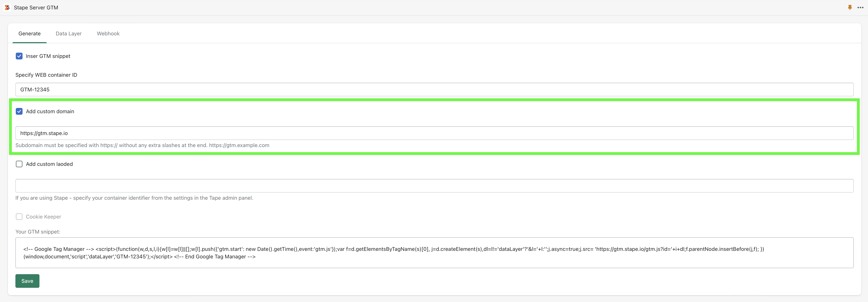
Task: Click the Stape Server GTM title text
Action: (x=36, y=7)
